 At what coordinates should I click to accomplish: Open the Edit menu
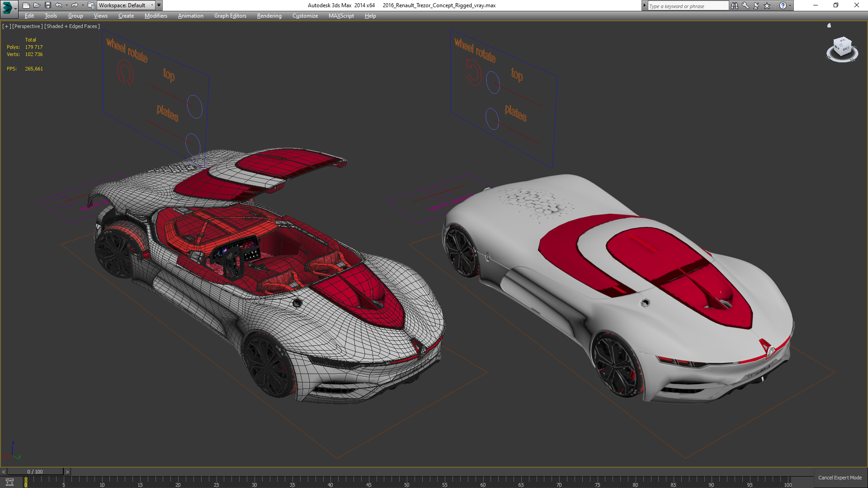29,16
